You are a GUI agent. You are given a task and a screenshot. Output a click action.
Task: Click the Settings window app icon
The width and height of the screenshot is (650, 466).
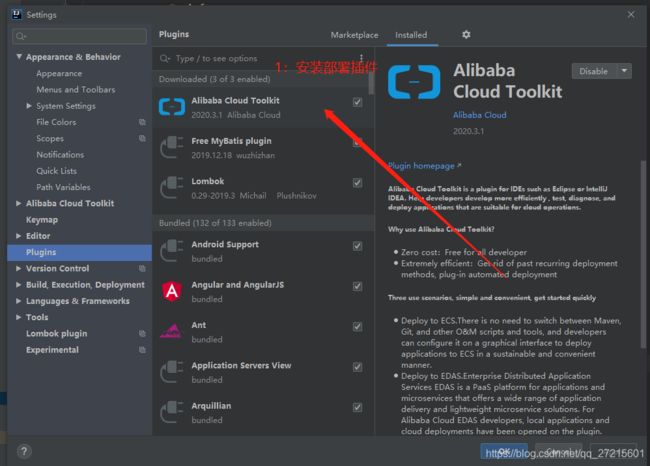[x=17, y=15]
